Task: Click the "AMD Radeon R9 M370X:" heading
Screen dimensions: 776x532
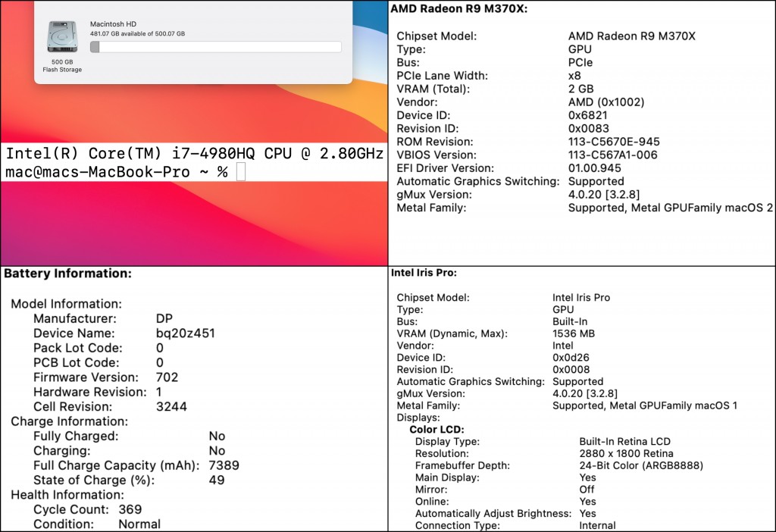Action: pos(458,8)
